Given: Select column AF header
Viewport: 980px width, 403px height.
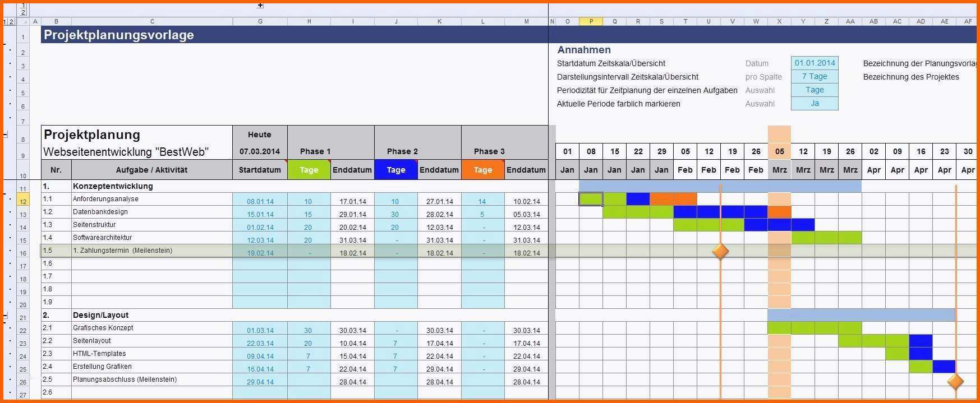Looking at the screenshot, I should 968,21.
